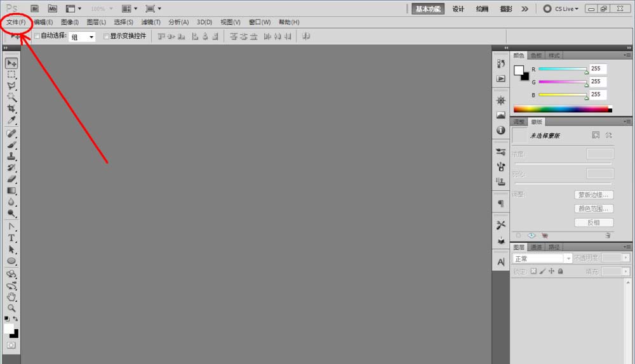Open Mini Bridge with the Mb icon
This screenshot has height=364, width=635.
coord(52,8)
